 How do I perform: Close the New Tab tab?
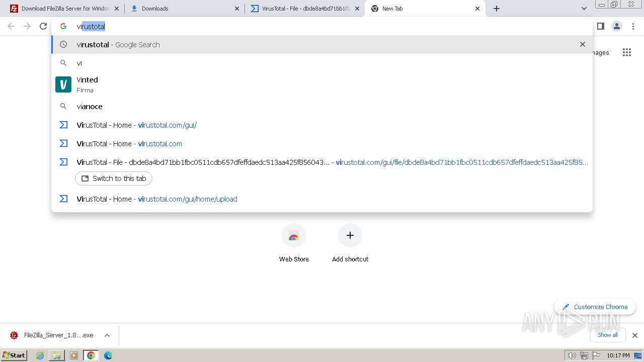(477, 9)
